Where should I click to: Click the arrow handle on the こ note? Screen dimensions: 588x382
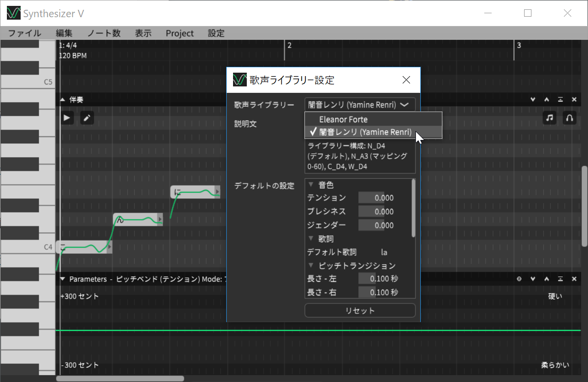click(x=109, y=247)
